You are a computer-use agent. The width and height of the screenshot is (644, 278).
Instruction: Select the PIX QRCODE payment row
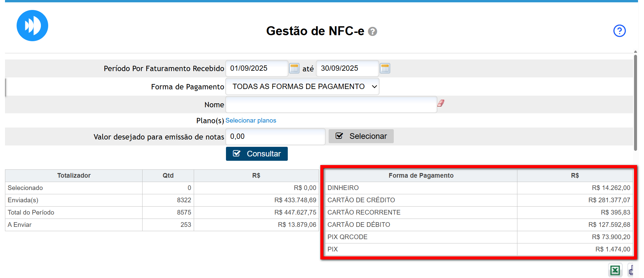479,237
